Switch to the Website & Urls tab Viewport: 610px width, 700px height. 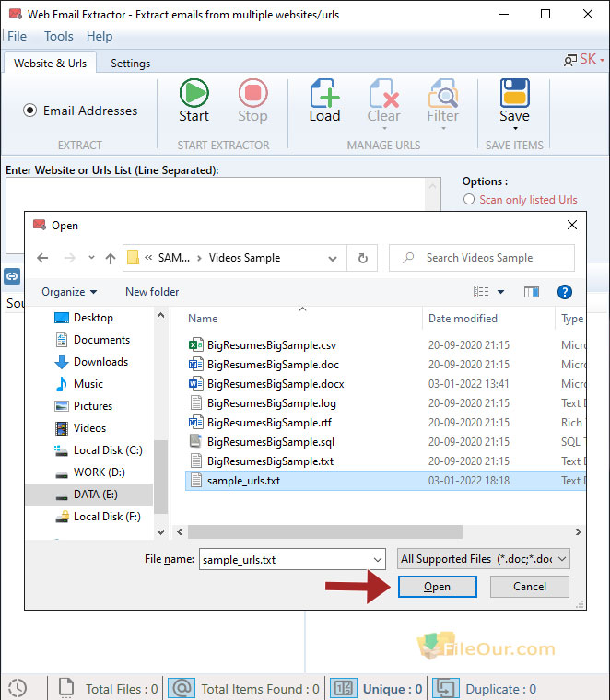tap(50, 64)
